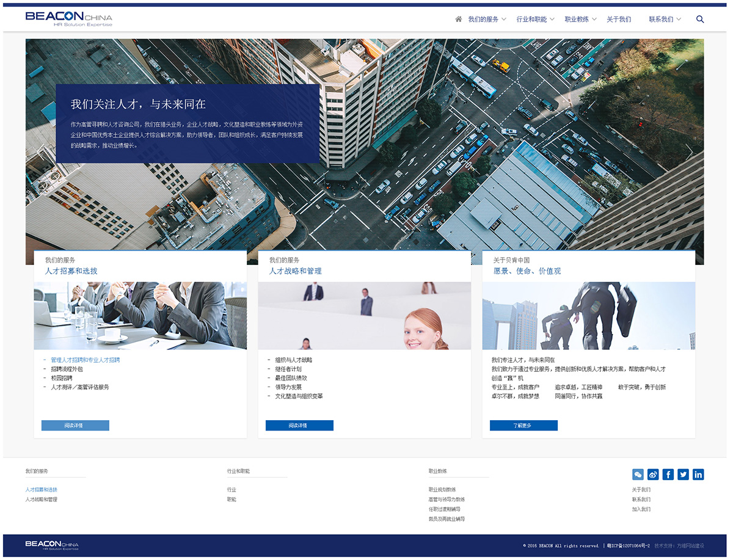Open the WeChat social icon
733x560 pixels.
[x=638, y=475]
